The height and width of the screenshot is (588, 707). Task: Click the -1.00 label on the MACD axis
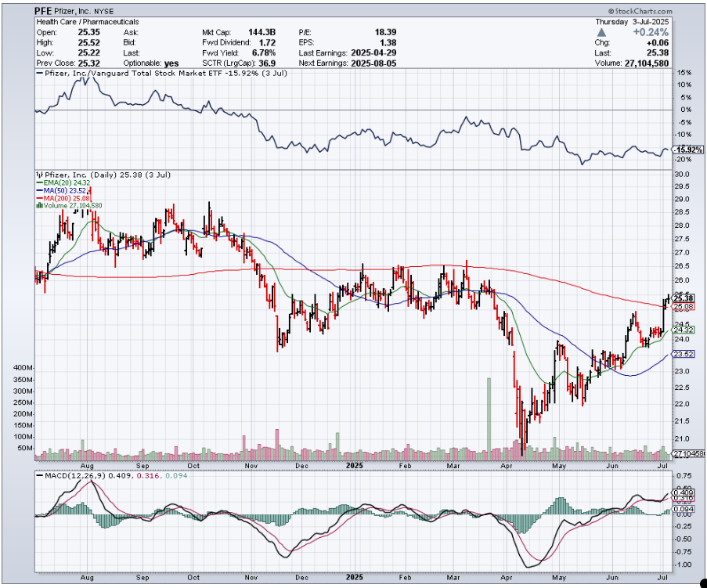pyautogui.click(x=684, y=565)
